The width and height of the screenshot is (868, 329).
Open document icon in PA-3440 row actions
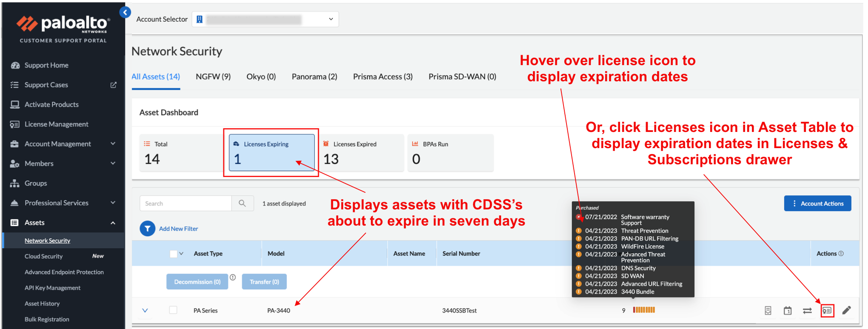coord(768,311)
